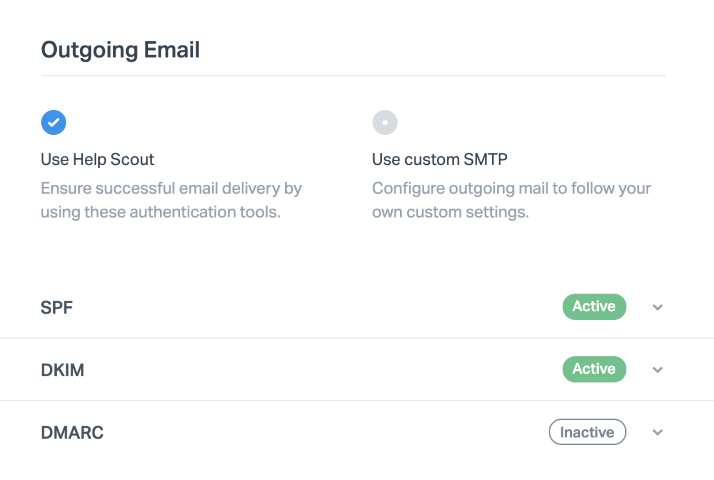This screenshot has height=480, width=714.
Task: Click the Help Scout authentication tools description
Action: click(171, 200)
